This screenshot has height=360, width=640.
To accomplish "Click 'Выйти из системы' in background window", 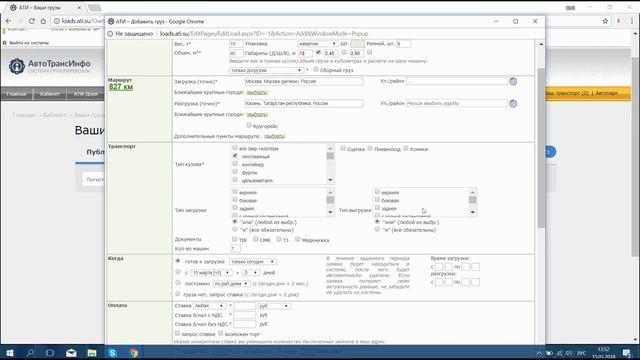I will pyautogui.click(x=29, y=43).
